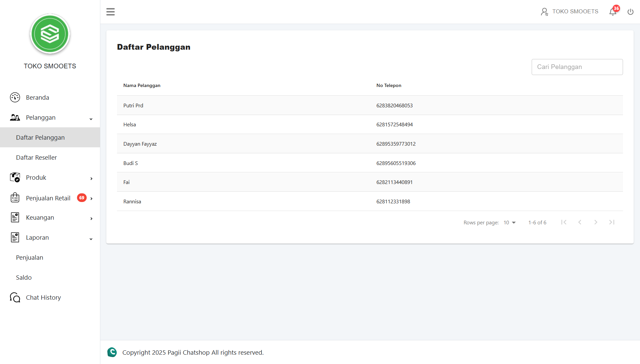The image size is (640, 364).
Task: Click the Pagii Chatshop footer logo
Action: point(112,352)
